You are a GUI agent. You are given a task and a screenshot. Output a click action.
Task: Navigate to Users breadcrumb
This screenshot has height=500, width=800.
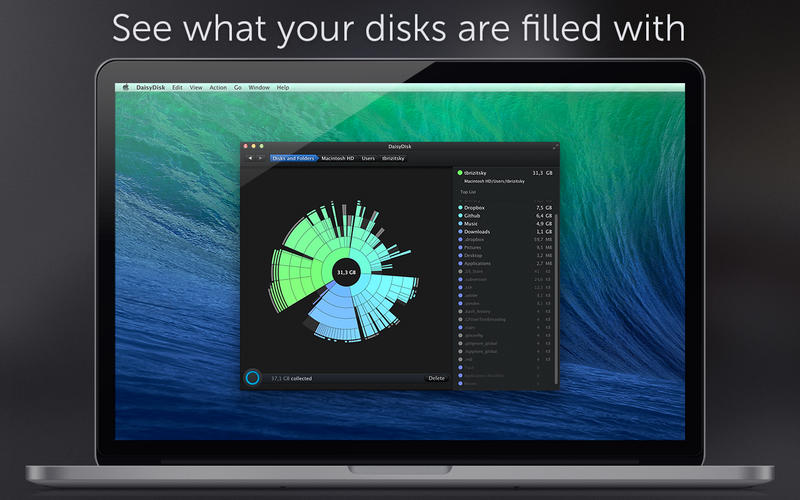point(368,158)
